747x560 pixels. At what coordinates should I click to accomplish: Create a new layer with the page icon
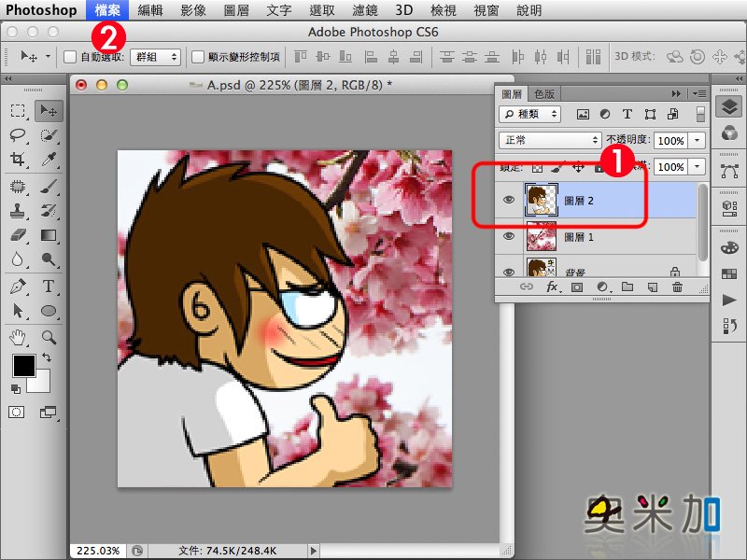pos(653,287)
